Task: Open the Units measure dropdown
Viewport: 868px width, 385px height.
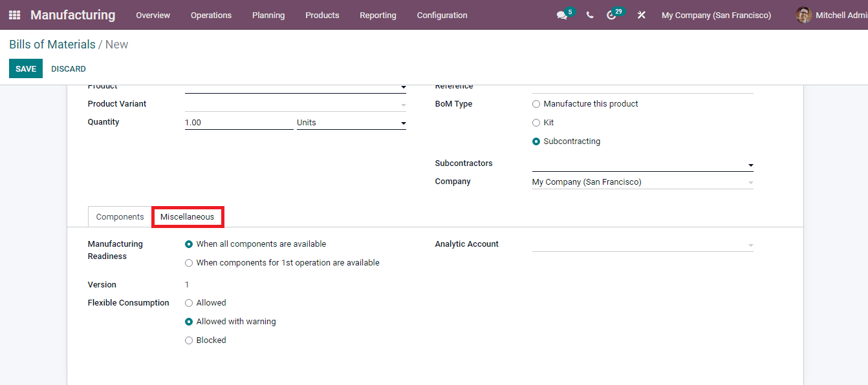Action: [402, 123]
